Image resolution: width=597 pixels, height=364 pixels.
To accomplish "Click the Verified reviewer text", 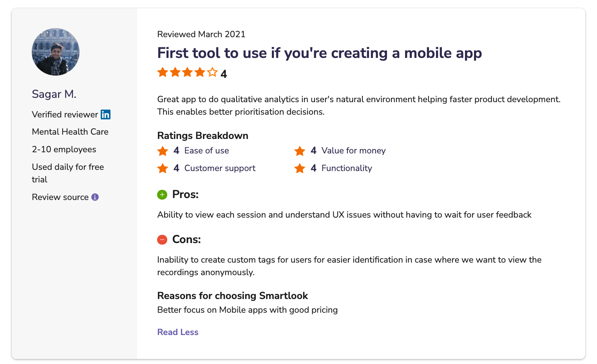I will 65,114.
